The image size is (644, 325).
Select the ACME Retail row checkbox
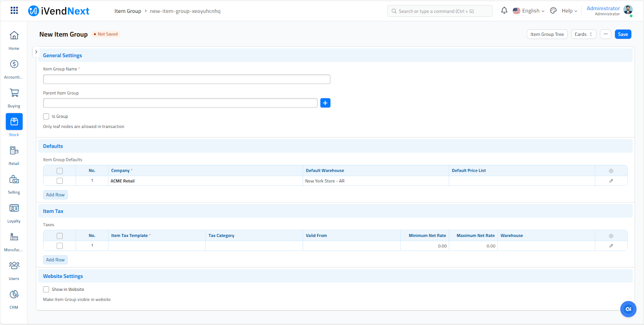[60, 181]
